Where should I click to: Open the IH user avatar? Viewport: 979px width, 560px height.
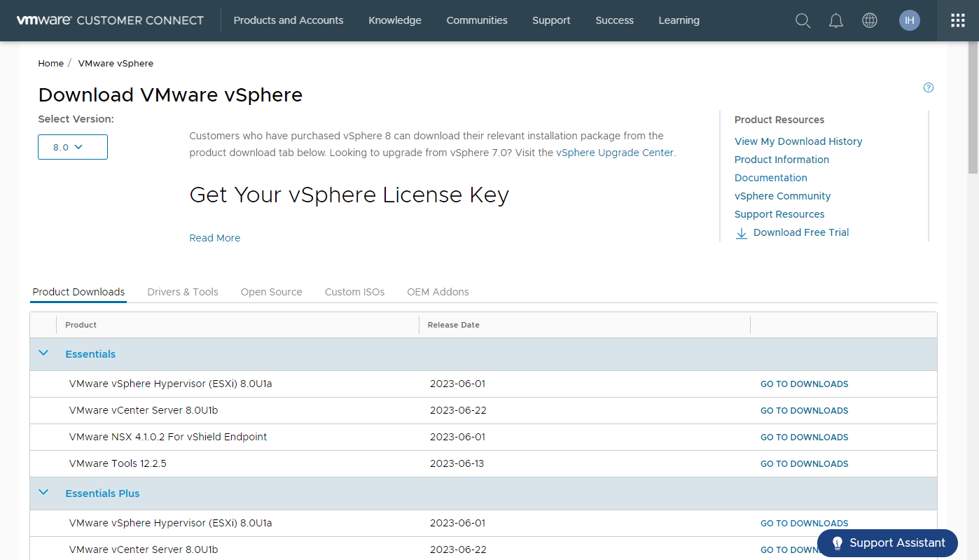point(910,20)
